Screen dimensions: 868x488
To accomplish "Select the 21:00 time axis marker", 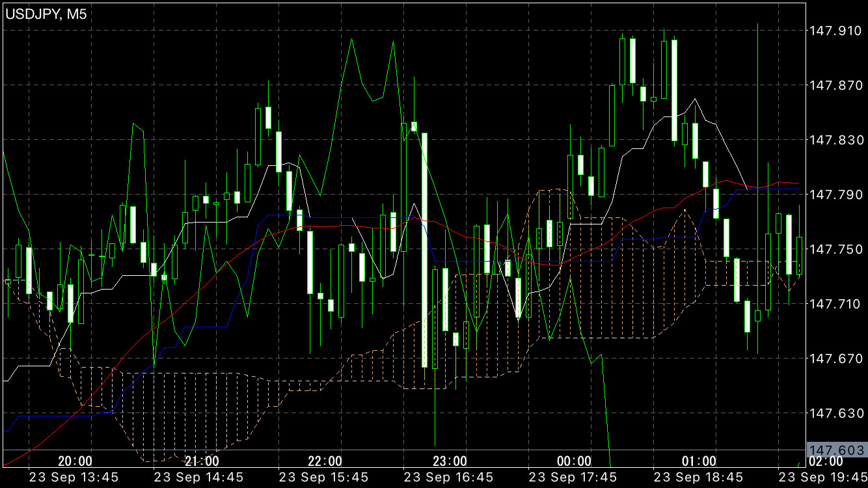I will (201, 461).
